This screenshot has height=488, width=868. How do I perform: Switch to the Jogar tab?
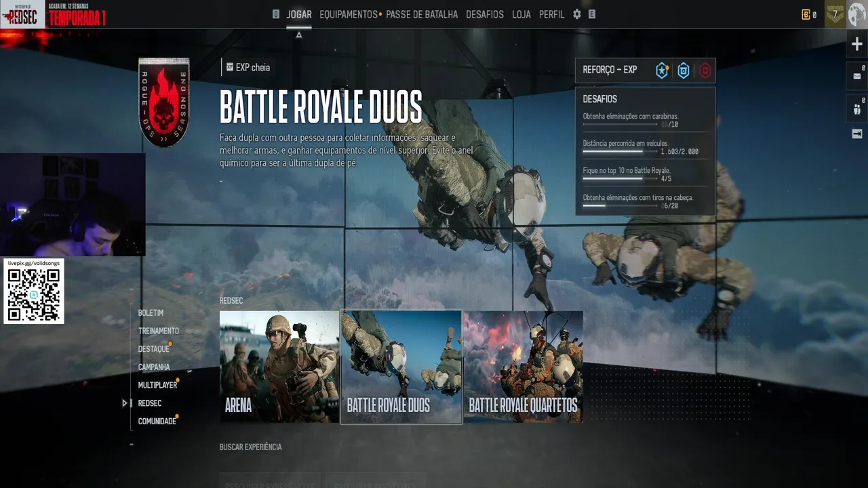[x=299, y=14]
